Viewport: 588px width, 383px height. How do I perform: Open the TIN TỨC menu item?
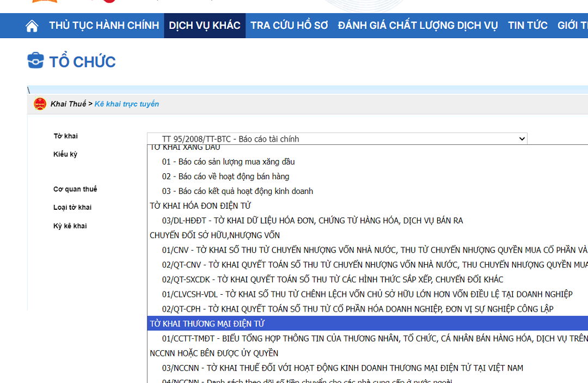[x=528, y=26]
